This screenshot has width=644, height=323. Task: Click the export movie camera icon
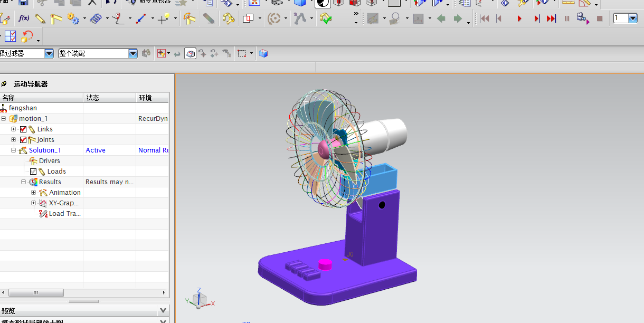pos(582,18)
